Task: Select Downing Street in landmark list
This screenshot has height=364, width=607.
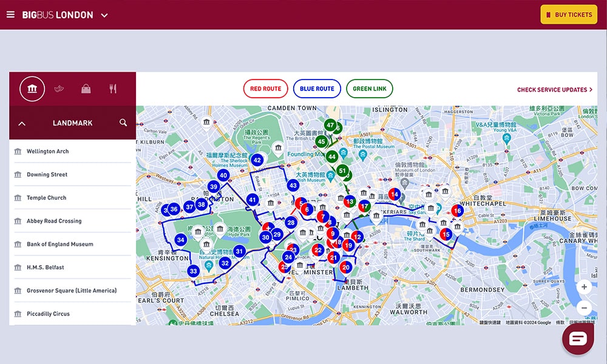Action: pyautogui.click(x=72, y=175)
